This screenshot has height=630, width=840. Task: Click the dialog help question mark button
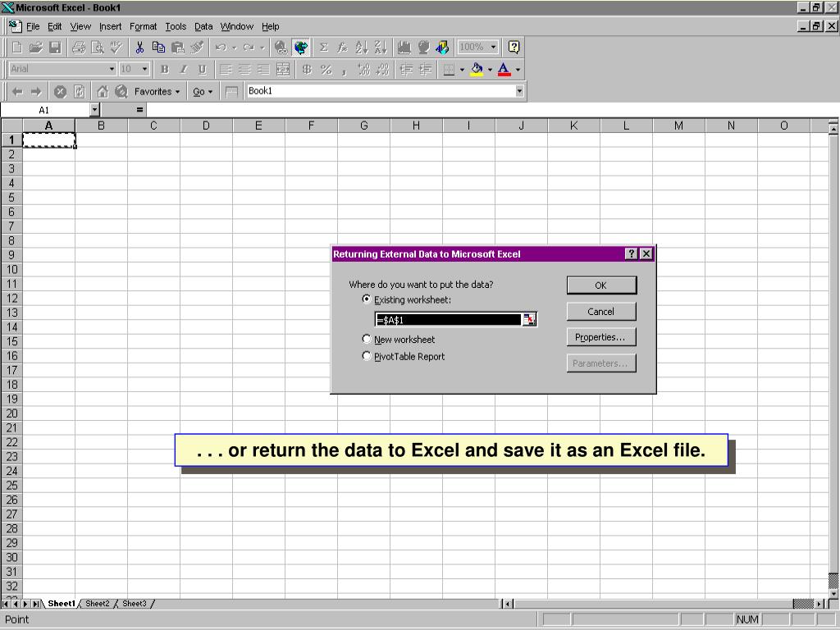click(632, 254)
